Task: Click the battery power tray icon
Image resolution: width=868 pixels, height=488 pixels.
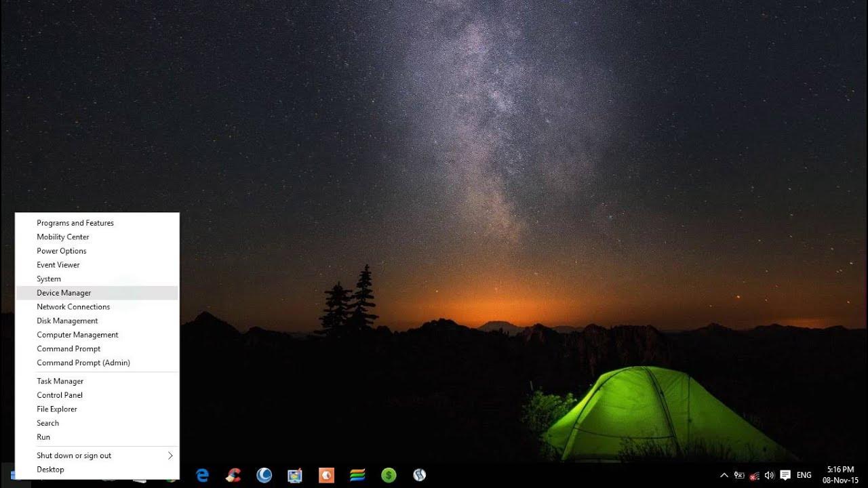Action: pos(739,476)
